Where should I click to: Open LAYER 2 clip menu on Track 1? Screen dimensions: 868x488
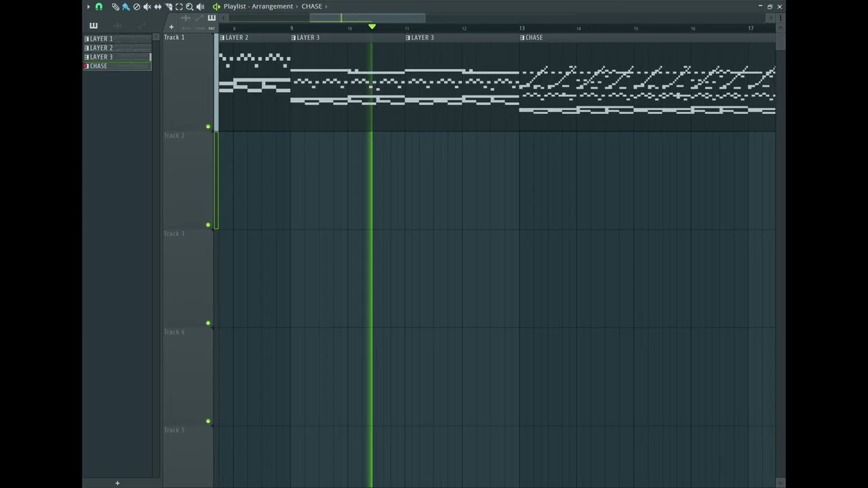click(222, 38)
